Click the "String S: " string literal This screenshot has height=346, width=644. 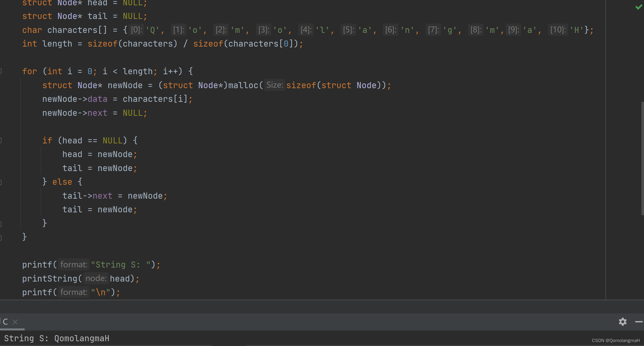tap(121, 265)
